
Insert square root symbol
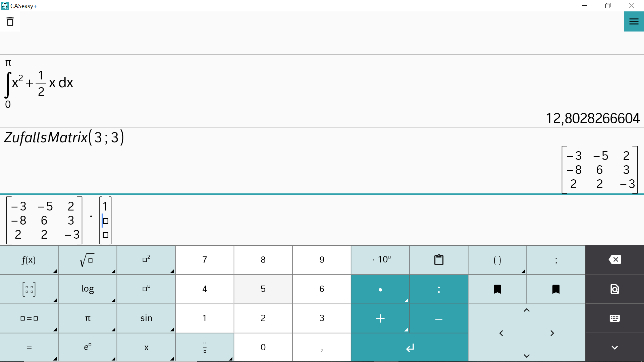point(87,260)
